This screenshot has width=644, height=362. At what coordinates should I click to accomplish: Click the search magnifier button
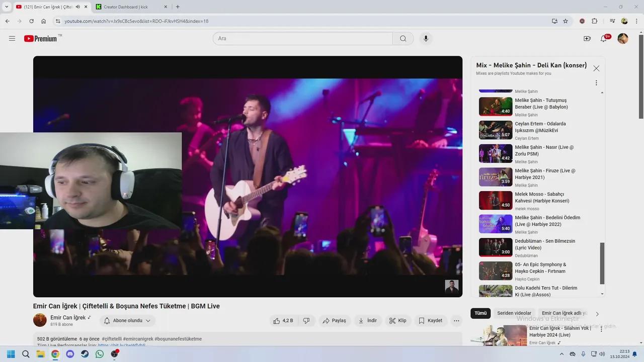click(403, 39)
